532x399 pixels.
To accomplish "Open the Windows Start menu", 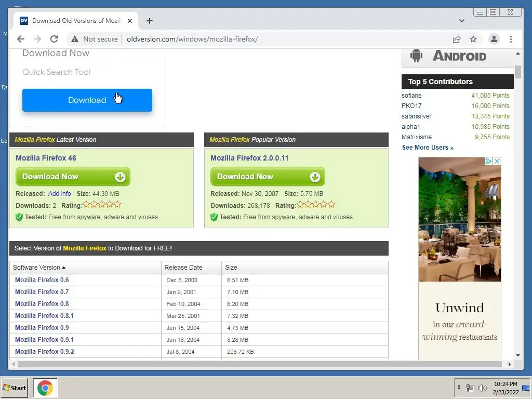I will click(x=14, y=388).
